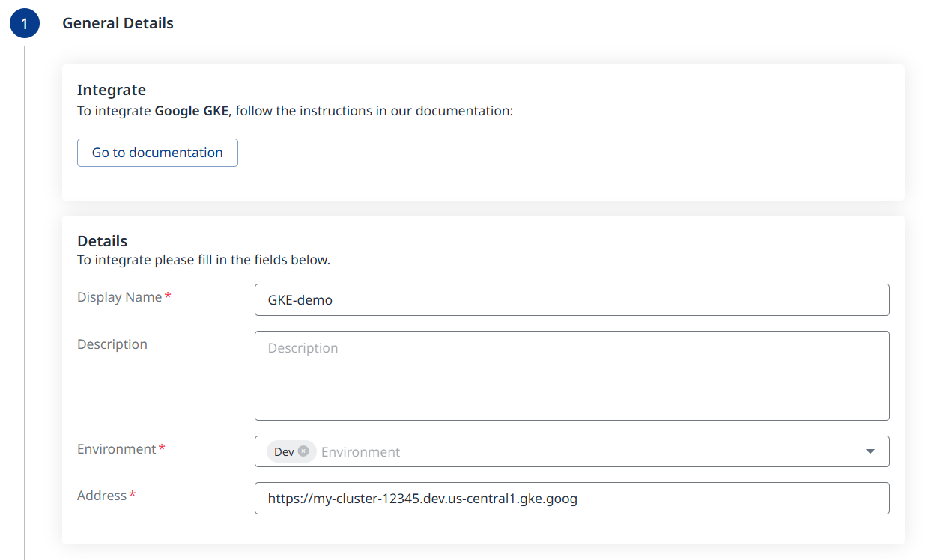This screenshot has height=560, width=931.
Task: Click the Environment placeholder text in the combo box
Action: tap(360, 452)
